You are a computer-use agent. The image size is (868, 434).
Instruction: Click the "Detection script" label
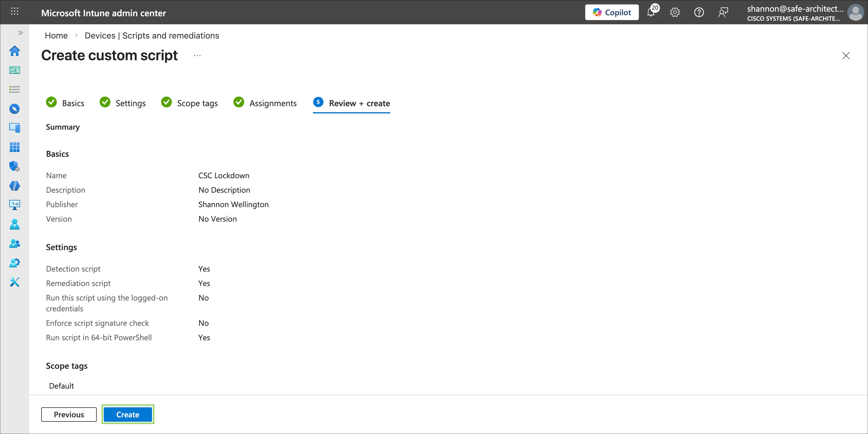73,269
